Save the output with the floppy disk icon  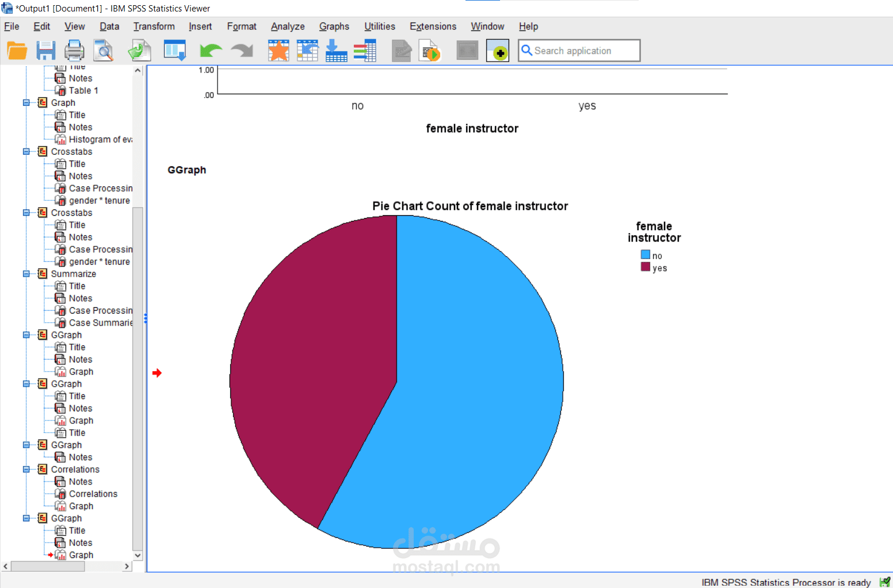pyautogui.click(x=46, y=51)
